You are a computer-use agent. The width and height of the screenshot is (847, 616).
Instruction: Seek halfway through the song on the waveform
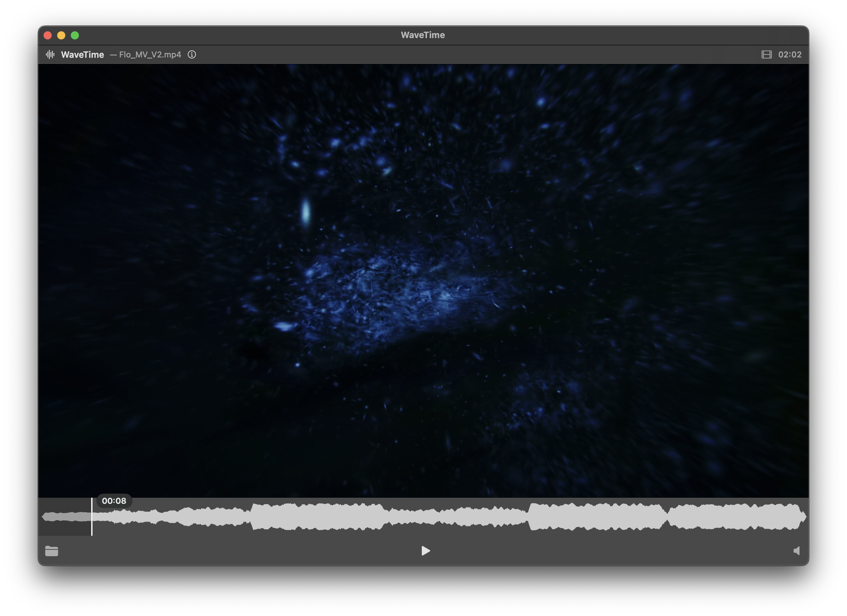tap(423, 517)
